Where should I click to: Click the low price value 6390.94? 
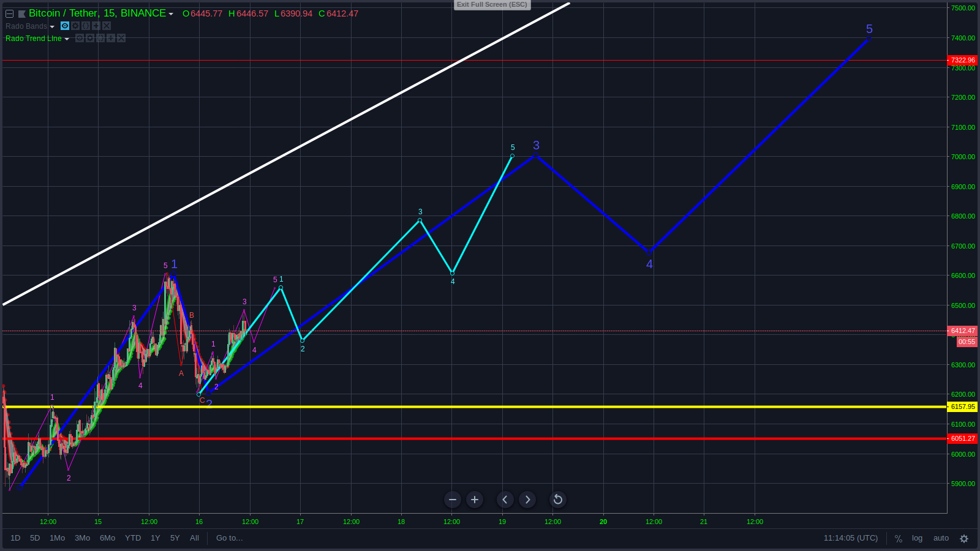(296, 13)
